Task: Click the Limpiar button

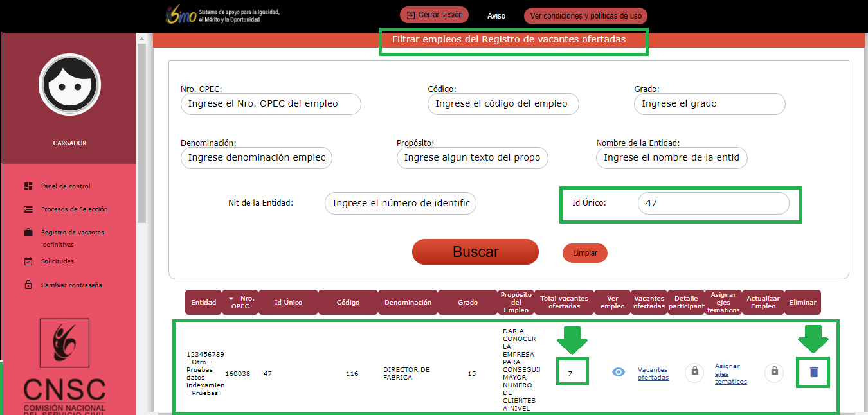Action: [585, 253]
